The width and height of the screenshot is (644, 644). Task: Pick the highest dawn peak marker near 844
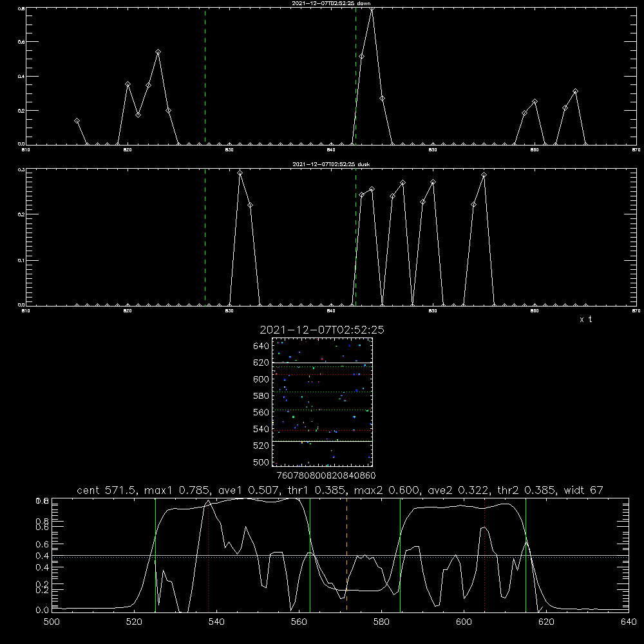(x=372, y=8)
